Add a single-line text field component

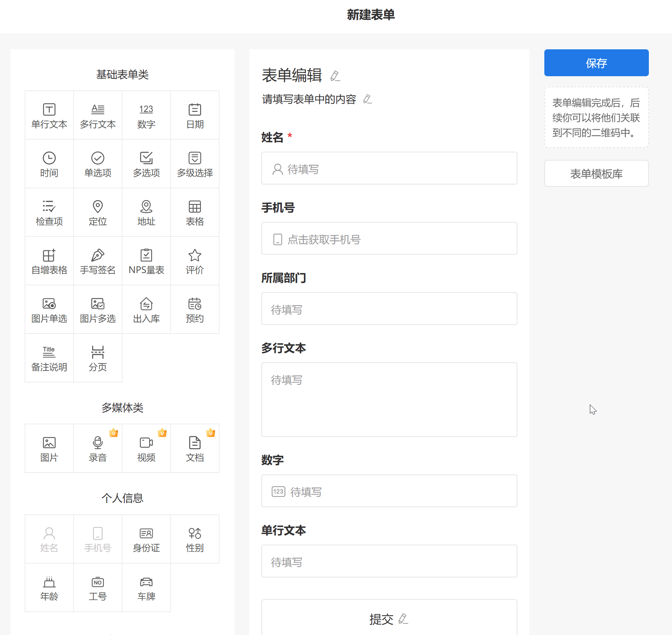[x=49, y=115]
